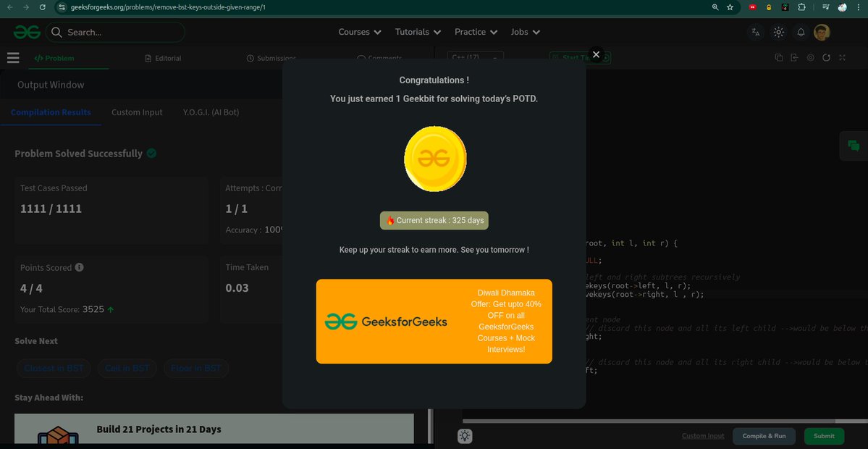Viewport: 868px width, 449px height.
Task: Open the floating chat bubble icon
Action: [854, 146]
